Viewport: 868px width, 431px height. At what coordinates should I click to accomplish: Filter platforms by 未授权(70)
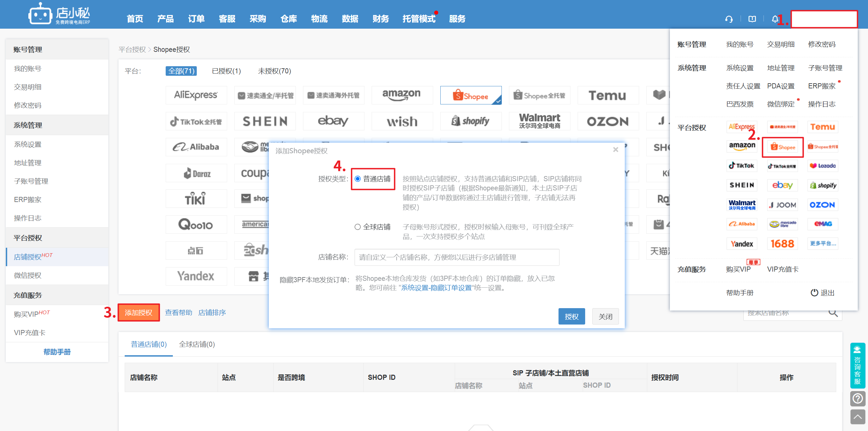274,71
